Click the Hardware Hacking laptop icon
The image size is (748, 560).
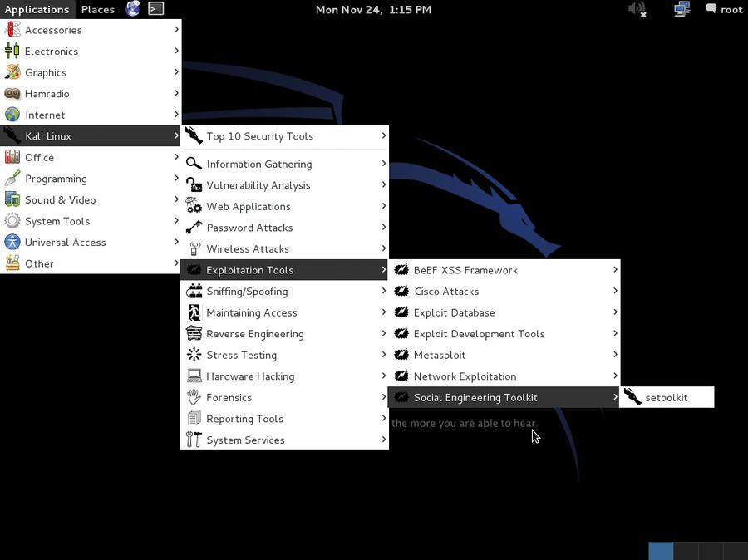[x=194, y=376]
